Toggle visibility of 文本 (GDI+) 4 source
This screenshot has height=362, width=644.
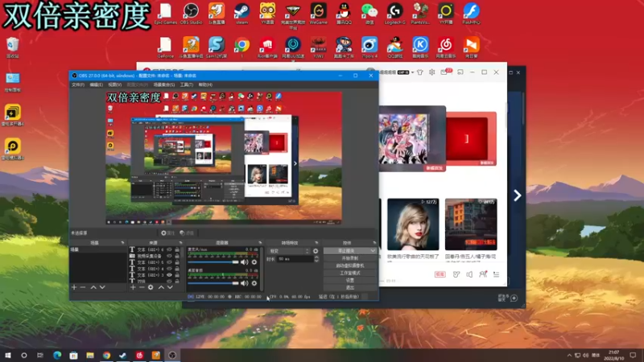(169, 269)
